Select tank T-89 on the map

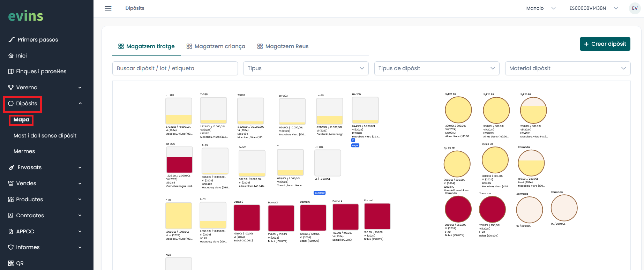[x=215, y=161]
